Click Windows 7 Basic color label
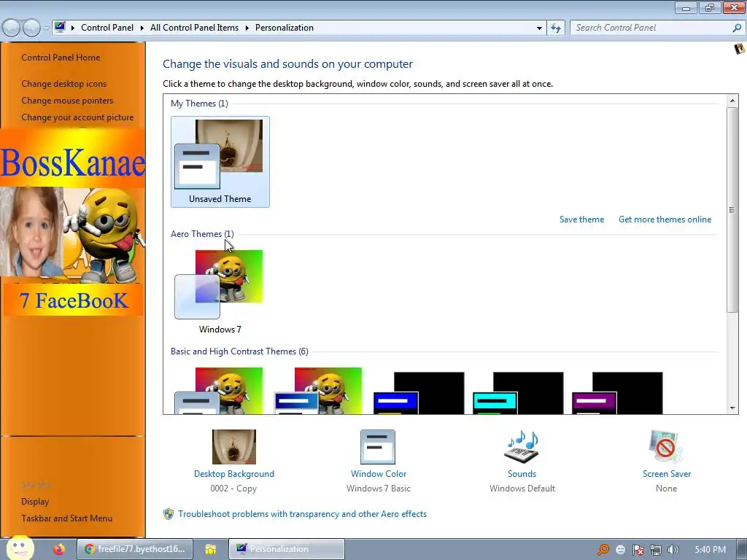The width and height of the screenshot is (747, 560). (379, 489)
